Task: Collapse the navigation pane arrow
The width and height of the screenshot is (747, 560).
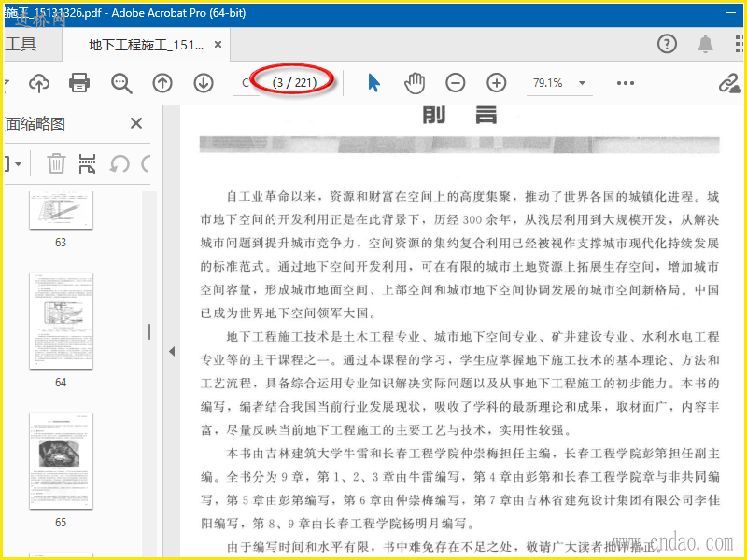Action: click(172, 352)
